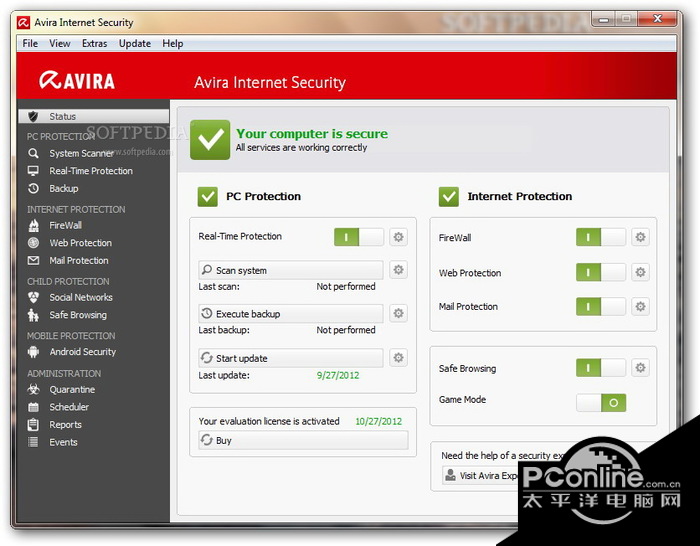Open Start update gear settings

[398, 358]
